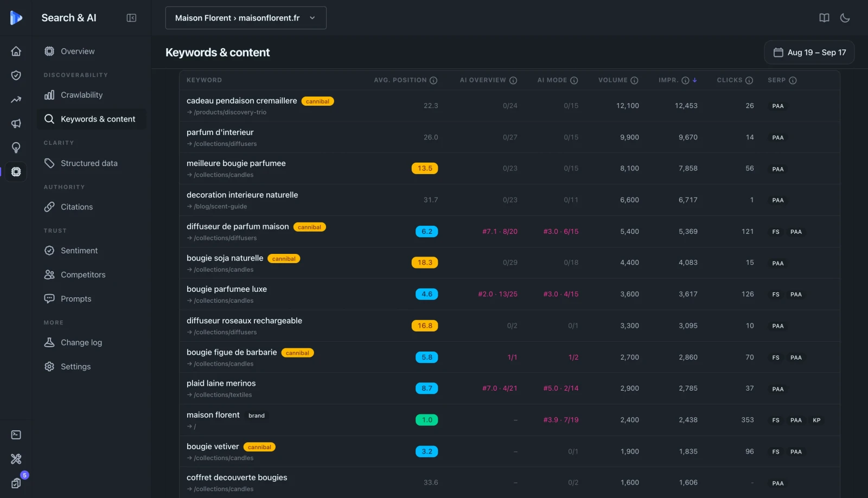Open Settings in sidebar
Screen dimensions: 868x498
pyautogui.click(x=92, y=367)
